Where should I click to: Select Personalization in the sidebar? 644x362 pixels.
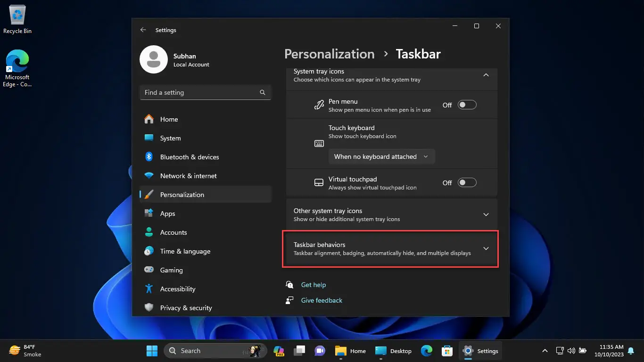tap(206, 195)
